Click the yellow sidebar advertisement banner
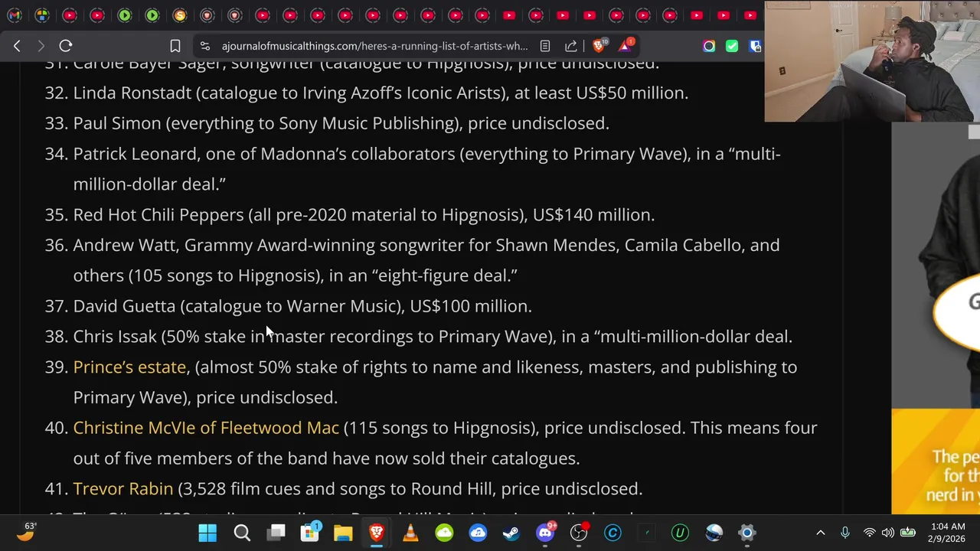Image resolution: width=980 pixels, height=551 pixels. tap(936, 461)
